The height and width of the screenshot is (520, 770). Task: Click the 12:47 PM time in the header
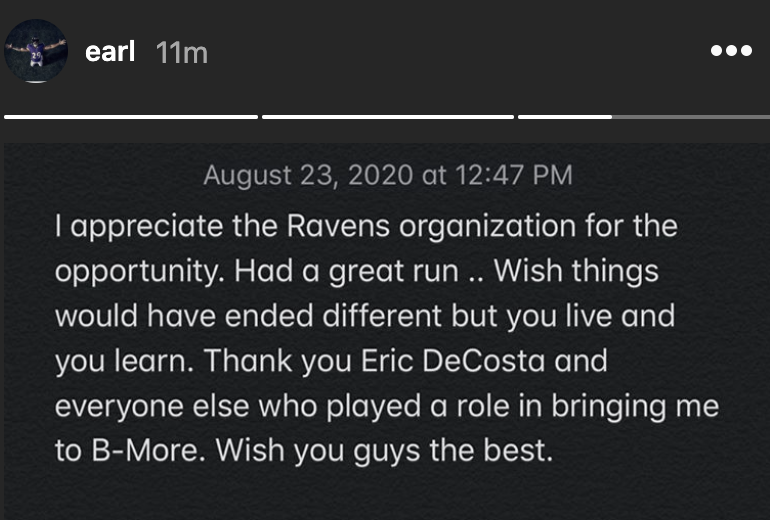[x=514, y=176]
